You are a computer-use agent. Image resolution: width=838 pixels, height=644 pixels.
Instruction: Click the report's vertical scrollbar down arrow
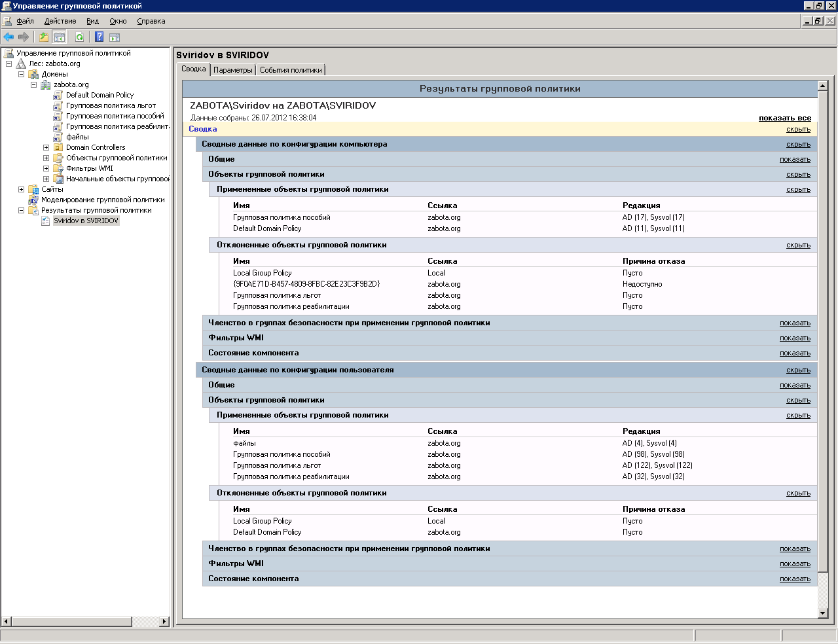pyautogui.click(x=823, y=613)
